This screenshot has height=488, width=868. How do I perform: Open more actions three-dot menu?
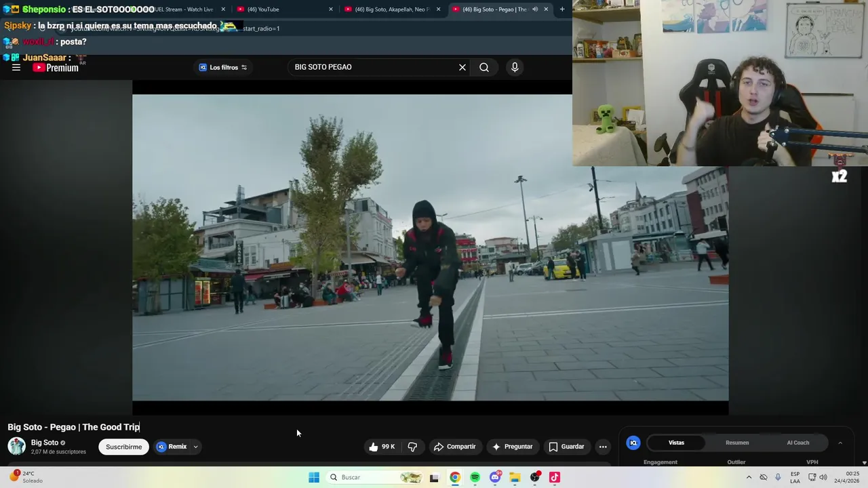tap(603, 447)
